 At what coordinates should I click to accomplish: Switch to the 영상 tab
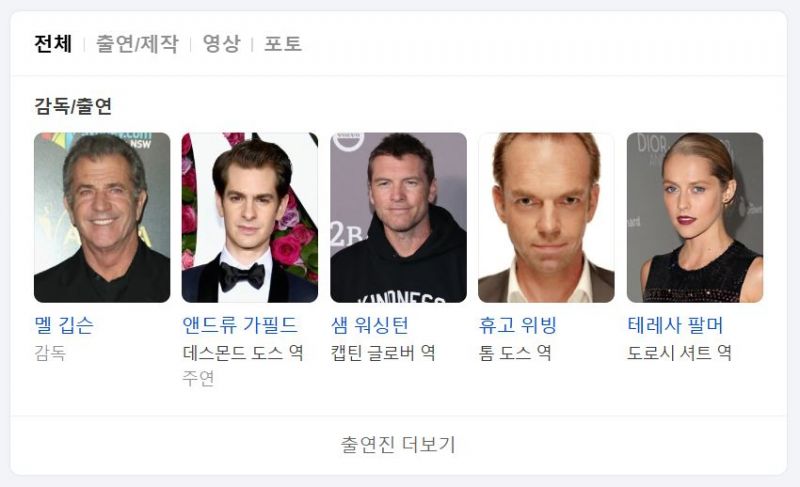[x=221, y=44]
